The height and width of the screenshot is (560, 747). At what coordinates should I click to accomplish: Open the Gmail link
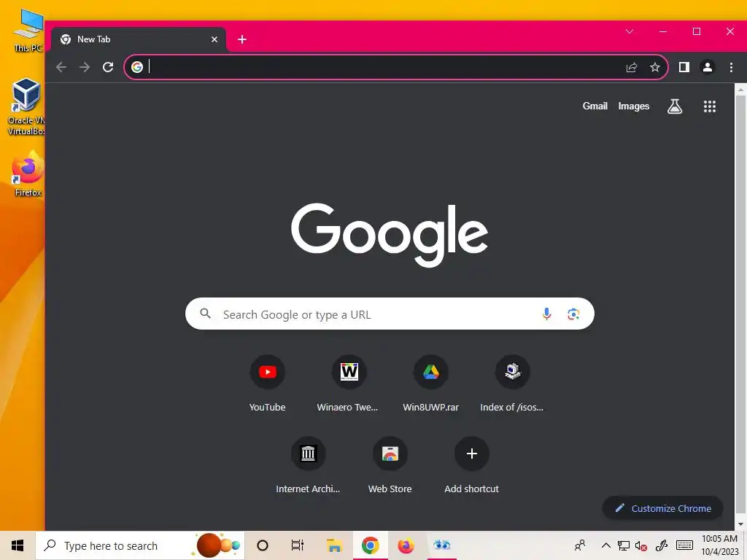pos(595,106)
